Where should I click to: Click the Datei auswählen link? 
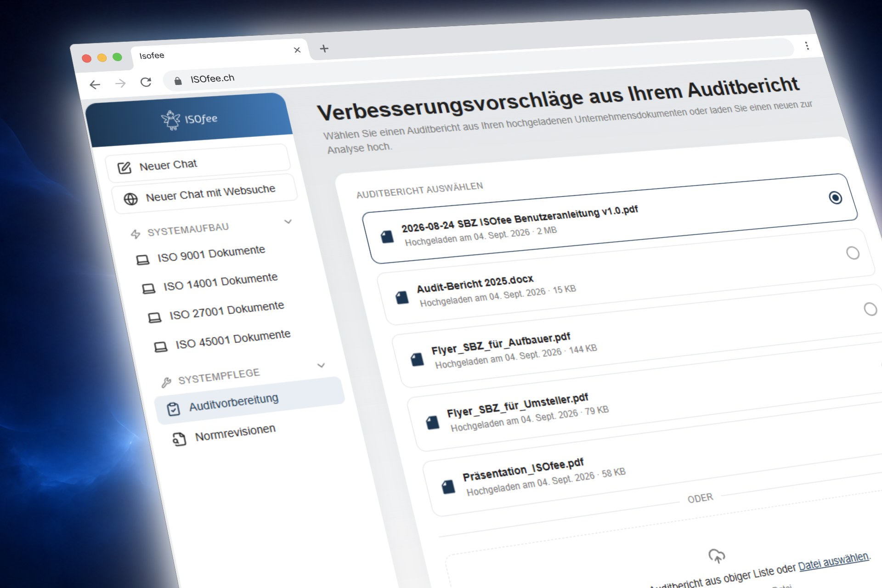[x=833, y=561]
